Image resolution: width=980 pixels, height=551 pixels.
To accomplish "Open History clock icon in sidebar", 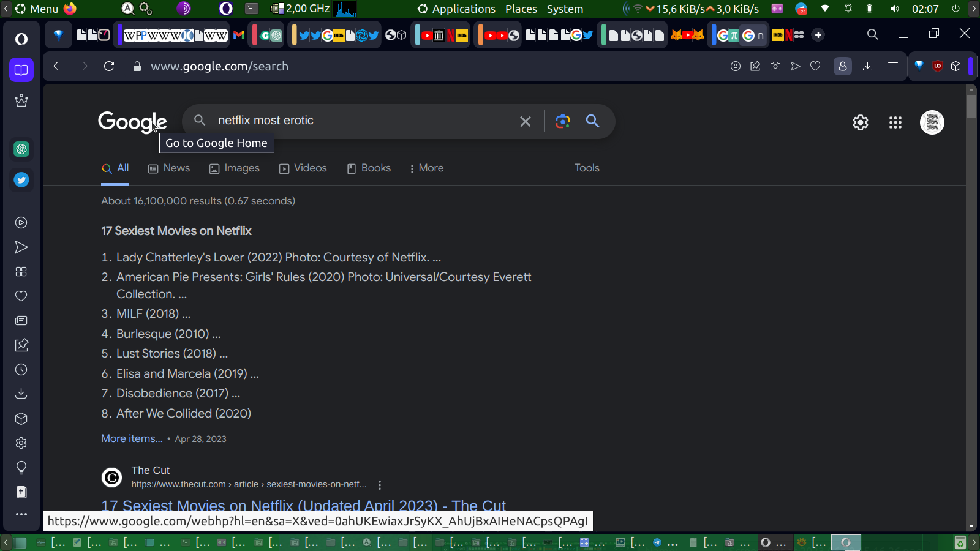I will [21, 370].
